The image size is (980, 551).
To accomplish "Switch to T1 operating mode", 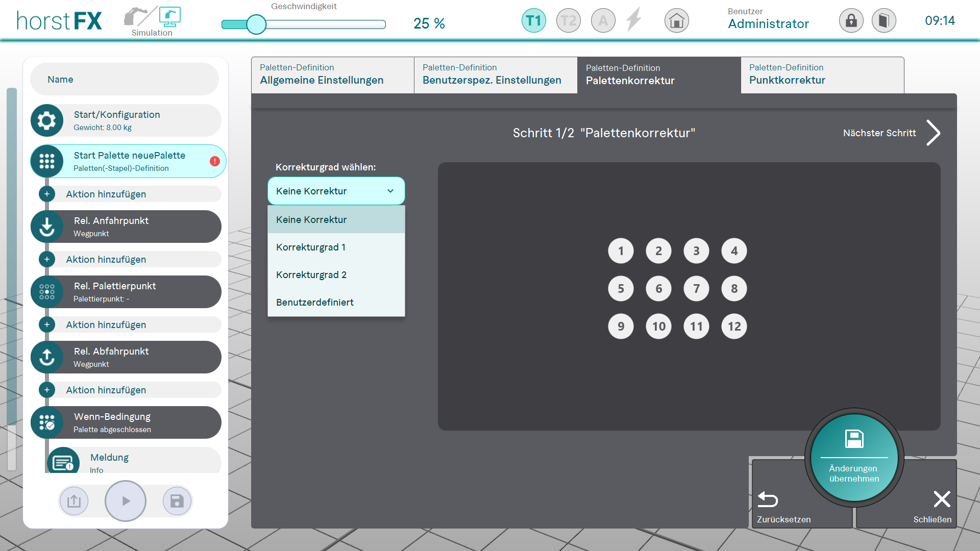I will [x=533, y=21].
